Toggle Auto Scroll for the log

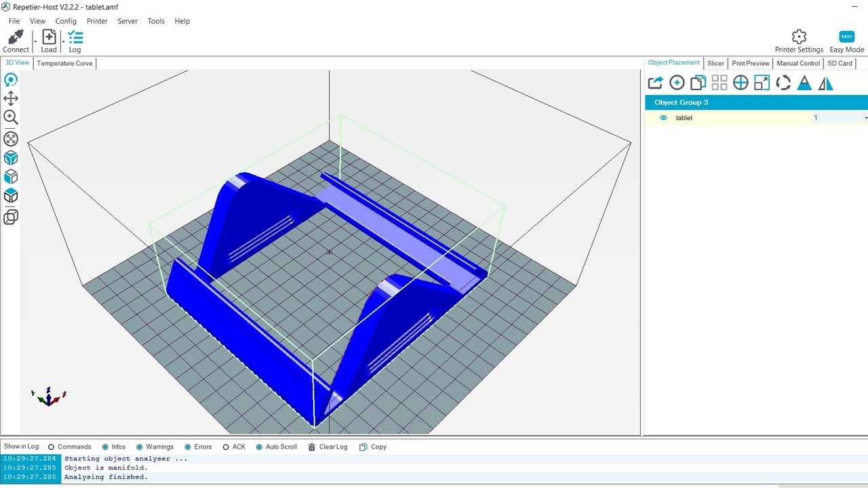tap(259, 447)
